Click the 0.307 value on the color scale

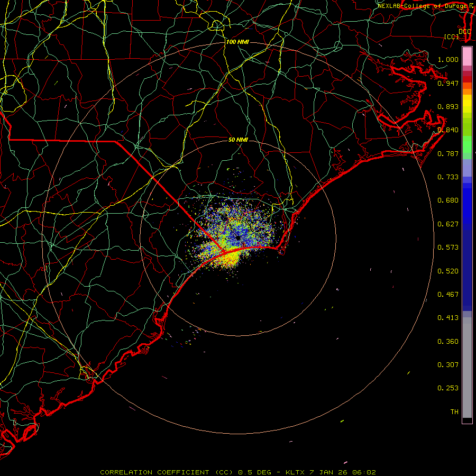448,365
